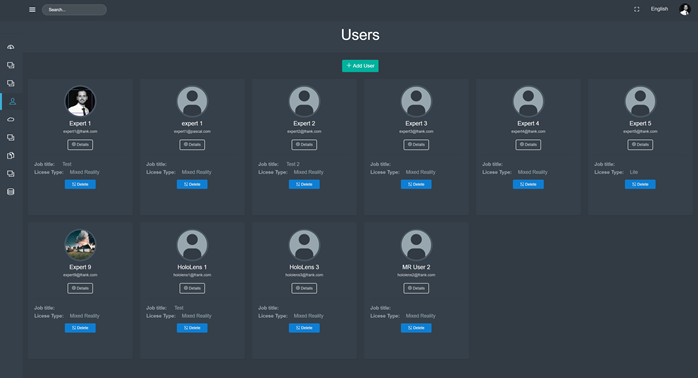The image size is (698, 378).
Task: Click the HoloLens 1 name label
Action: (x=192, y=267)
